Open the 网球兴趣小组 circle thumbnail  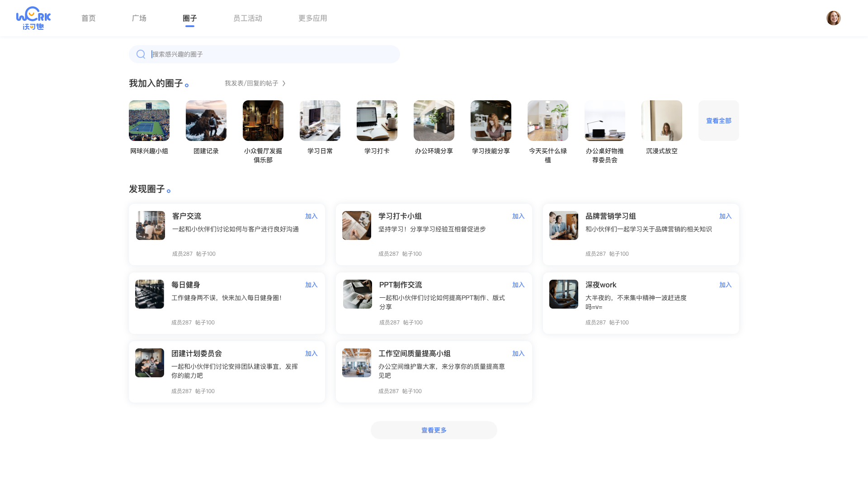coord(149,121)
